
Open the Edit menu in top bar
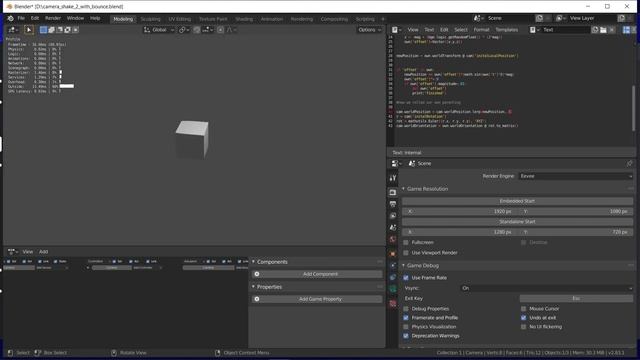[x=35, y=18]
